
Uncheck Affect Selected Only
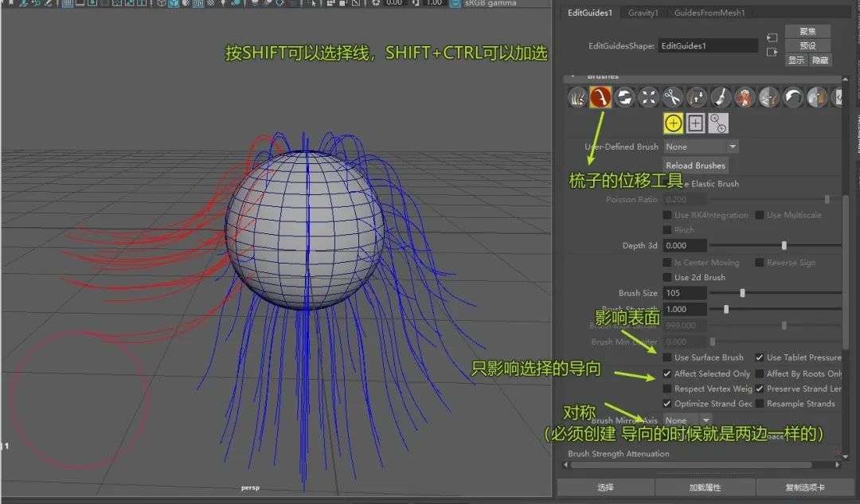pyautogui.click(x=667, y=373)
